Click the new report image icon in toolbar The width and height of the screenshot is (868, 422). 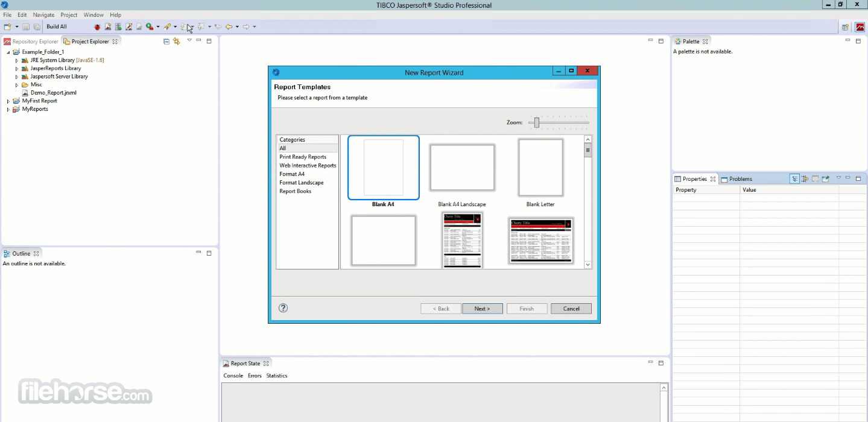(x=108, y=27)
